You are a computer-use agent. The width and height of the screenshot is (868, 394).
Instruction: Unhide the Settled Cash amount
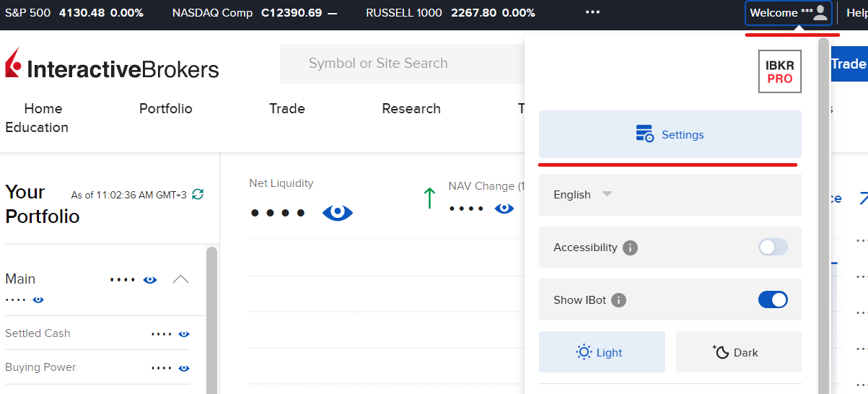[x=184, y=334]
